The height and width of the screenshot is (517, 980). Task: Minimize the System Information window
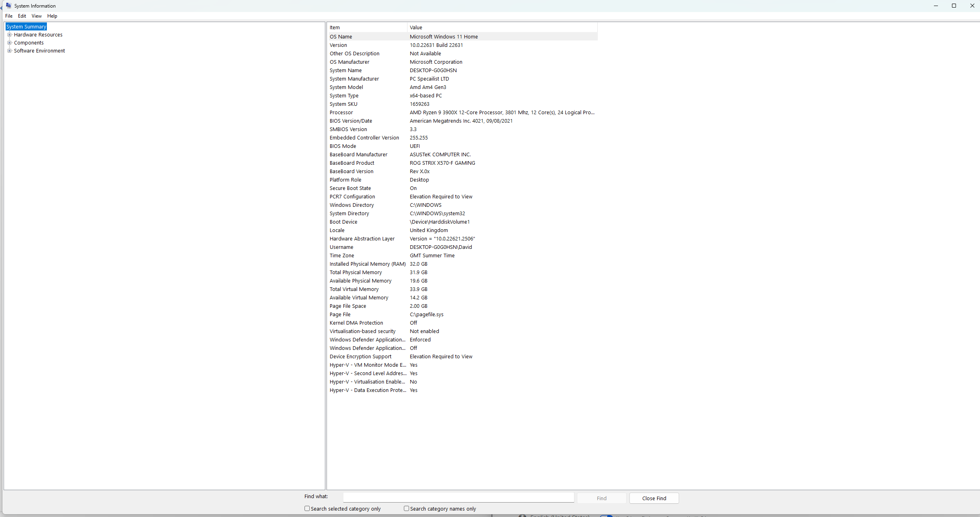(936, 6)
